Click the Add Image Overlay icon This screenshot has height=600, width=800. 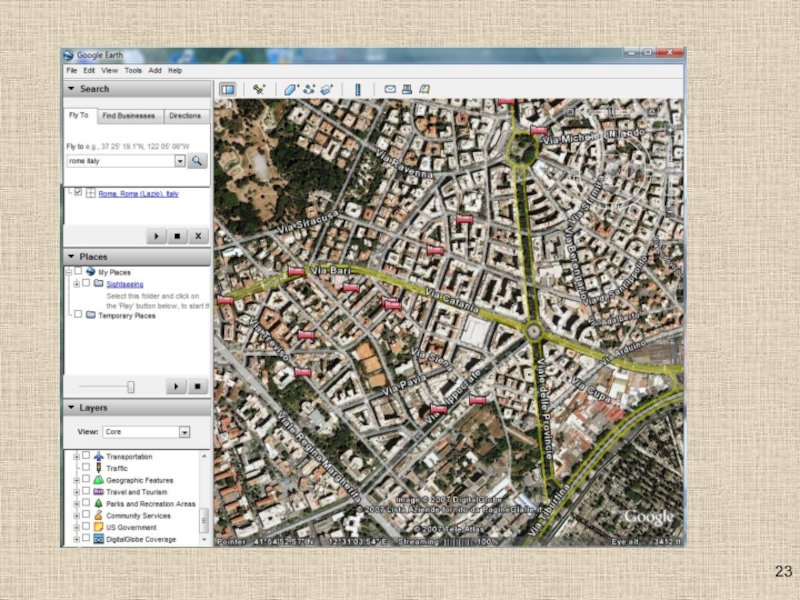tap(326, 89)
